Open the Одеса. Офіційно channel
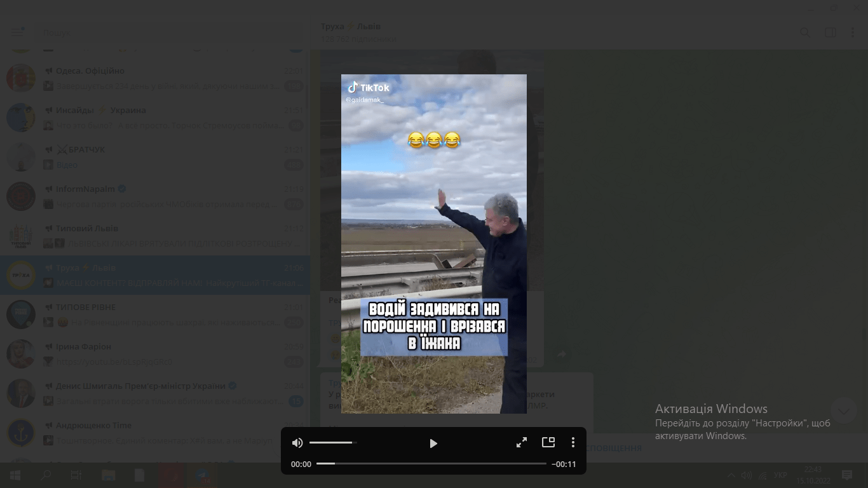Viewport: 868px width, 488px height. coord(155,78)
